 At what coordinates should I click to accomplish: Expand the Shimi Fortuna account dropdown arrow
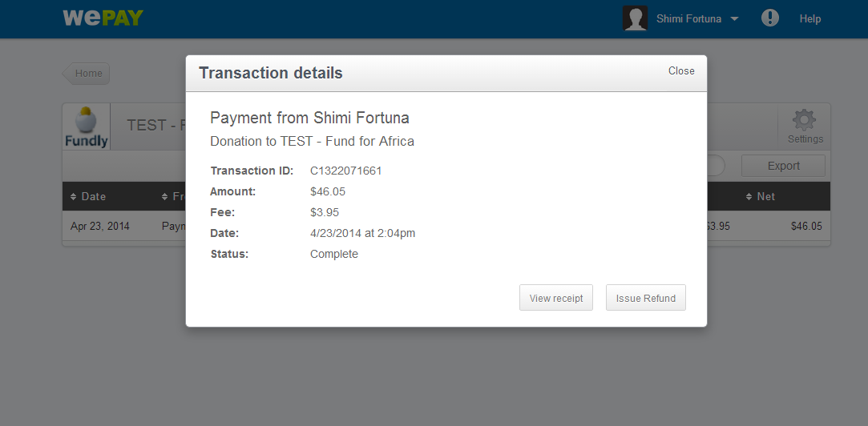point(735,18)
